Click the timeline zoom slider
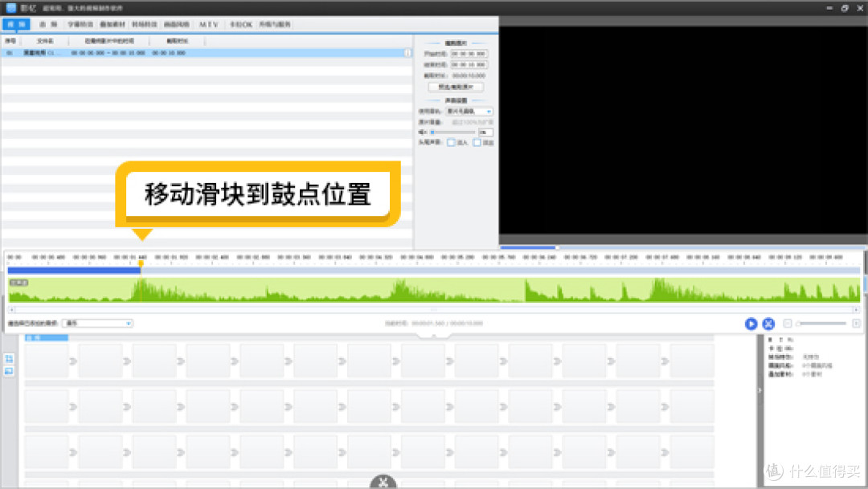The width and height of the screenshot is (868, 489). click(821, 324)
